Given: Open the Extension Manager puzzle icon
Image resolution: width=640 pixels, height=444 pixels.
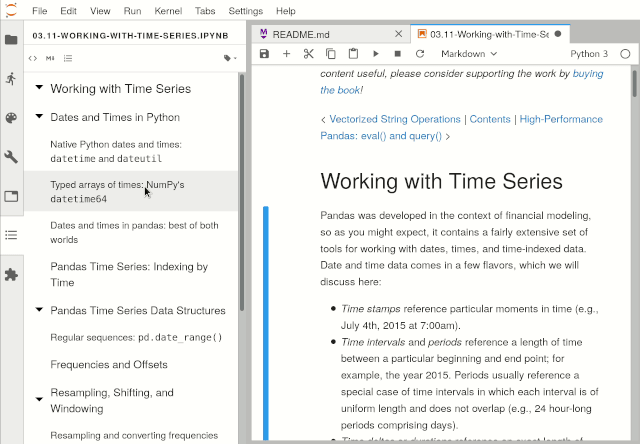Looking at the screenshot, I should (11, 275).
